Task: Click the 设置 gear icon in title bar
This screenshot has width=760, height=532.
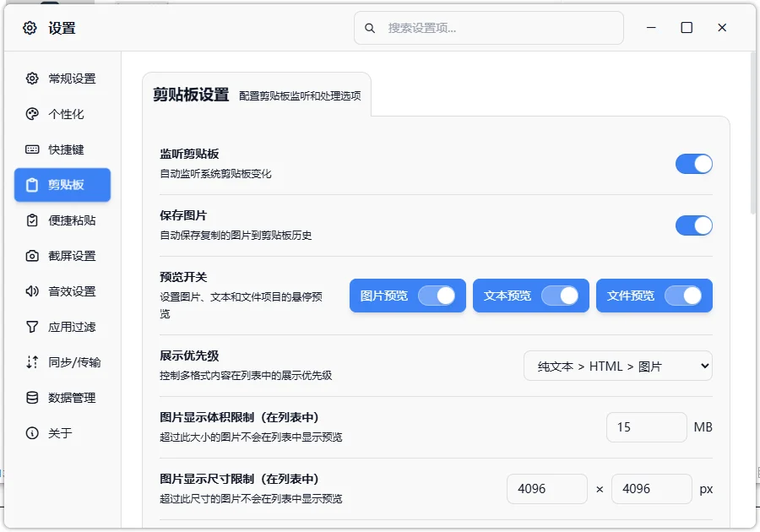Action: point(30,28)
